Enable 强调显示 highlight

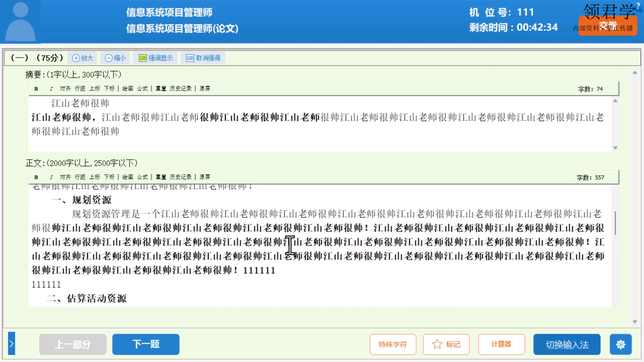click(156, 58)
